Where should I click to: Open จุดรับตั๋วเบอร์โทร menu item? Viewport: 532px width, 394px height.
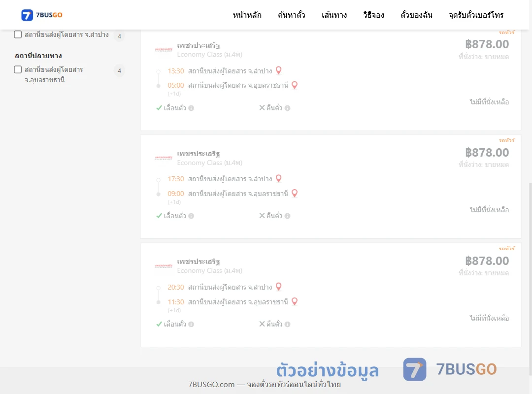click(x=476, y=15)
